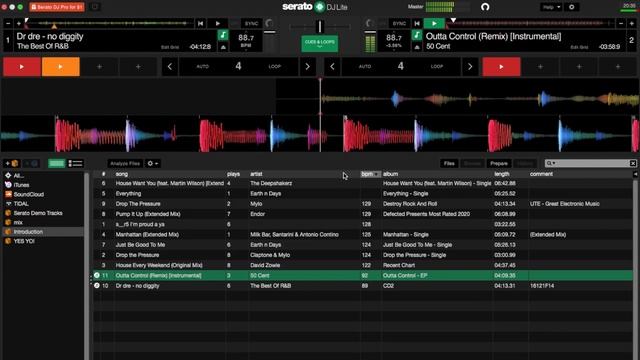Click the eject triangle icon on deck 2
This screenshot has height=360, width=640.
(x=417, y=47)
